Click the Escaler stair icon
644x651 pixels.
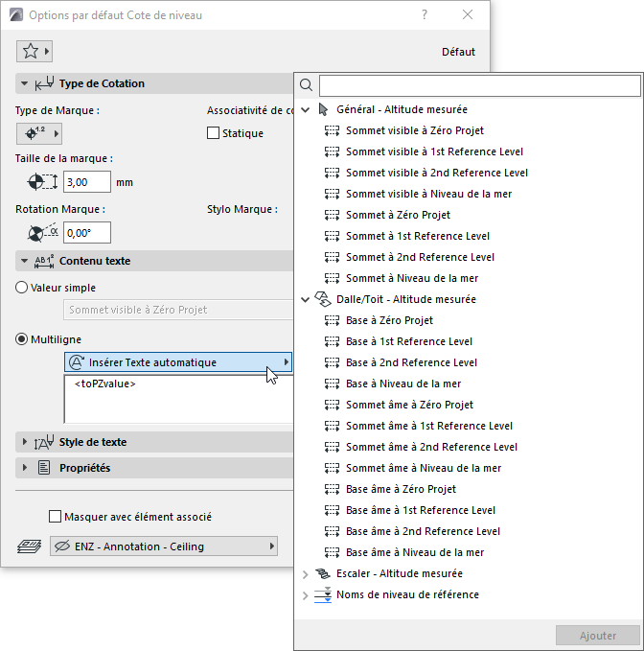pos(323,573)
